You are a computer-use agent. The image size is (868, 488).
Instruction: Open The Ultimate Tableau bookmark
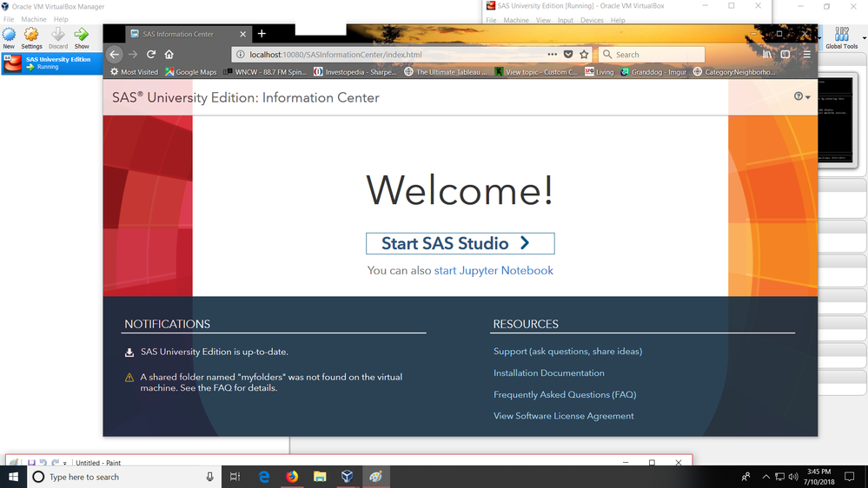(x=447, y=72)
